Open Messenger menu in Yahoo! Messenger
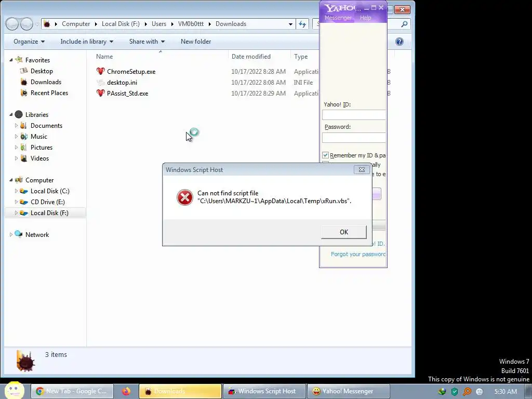Image resolution: width=532 pixels, height=399 pixels. click(x=338, y=18)
